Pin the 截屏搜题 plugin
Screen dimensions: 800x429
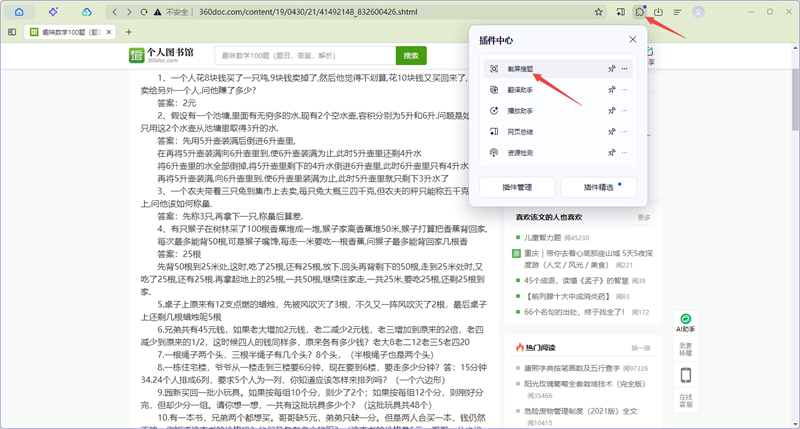[611, 69]
